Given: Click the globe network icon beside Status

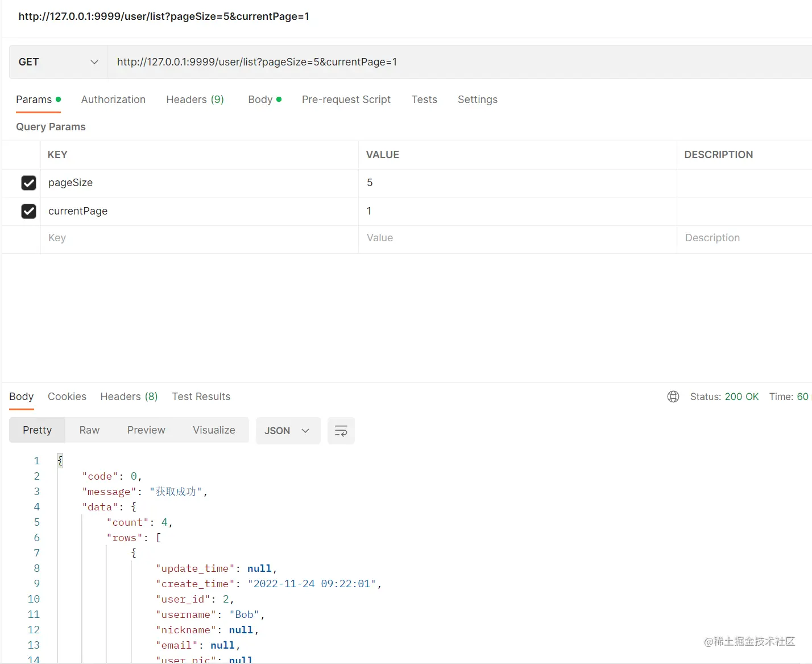Looking at the screenshot, I should (673, 397).
